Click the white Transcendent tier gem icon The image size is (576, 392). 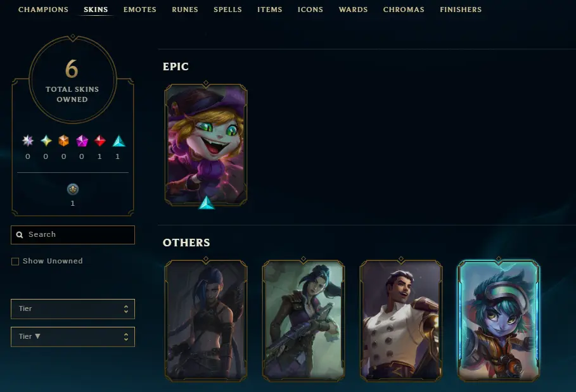pos(27,141)
